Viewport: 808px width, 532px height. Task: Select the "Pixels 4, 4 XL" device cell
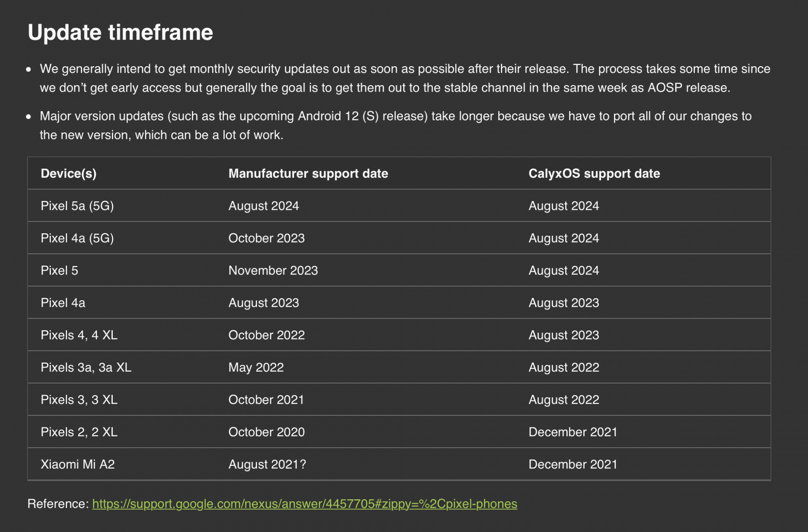pos(79,335)
